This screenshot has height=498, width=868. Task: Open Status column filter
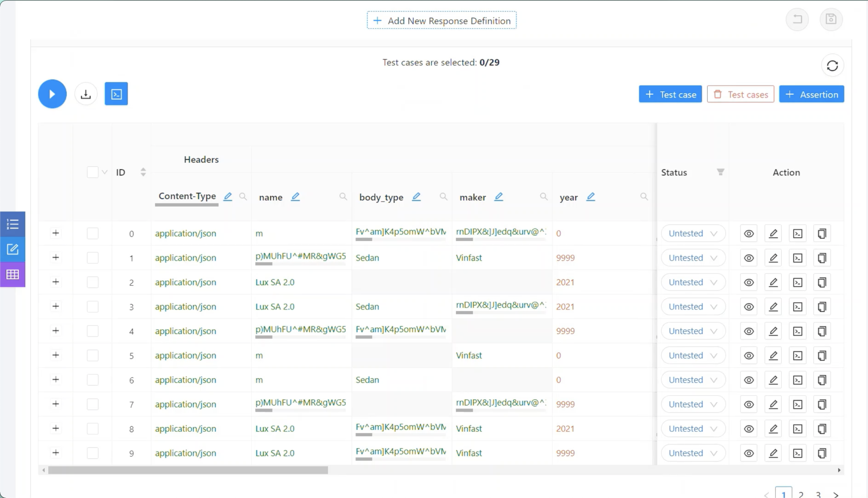(720, 172)
